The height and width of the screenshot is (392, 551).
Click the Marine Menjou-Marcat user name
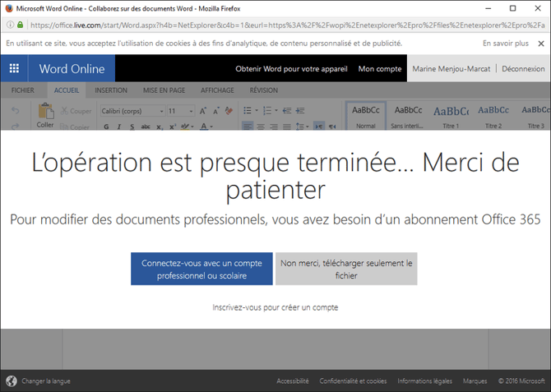tap(451, 69)
